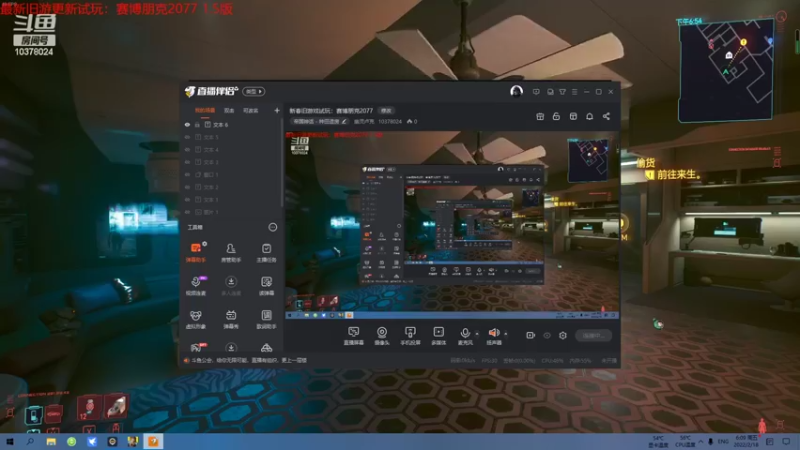Viewport: 800px width, 450px height.
Task: Collapse the 工具箱 panel round button
Action: [272, 227]
